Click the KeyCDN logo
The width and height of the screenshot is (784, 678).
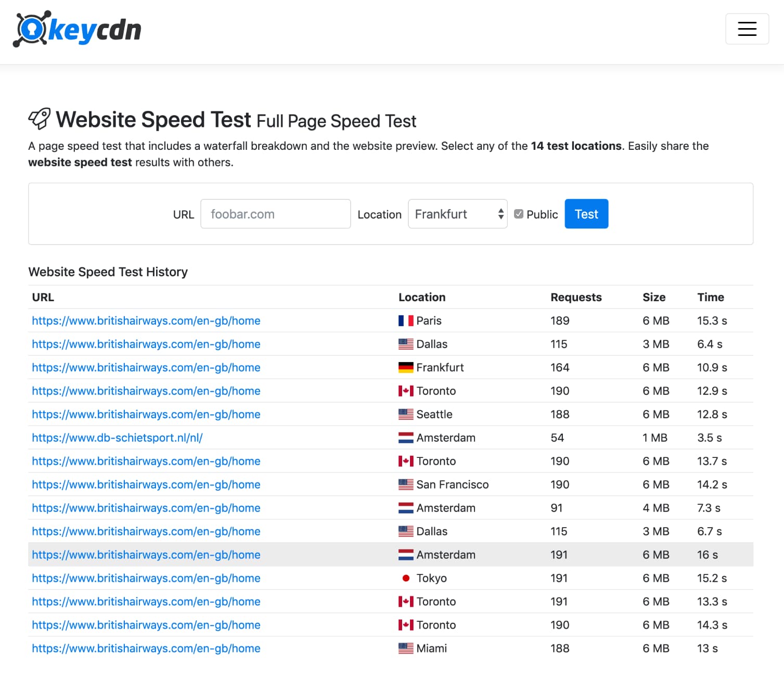[77, 29]
